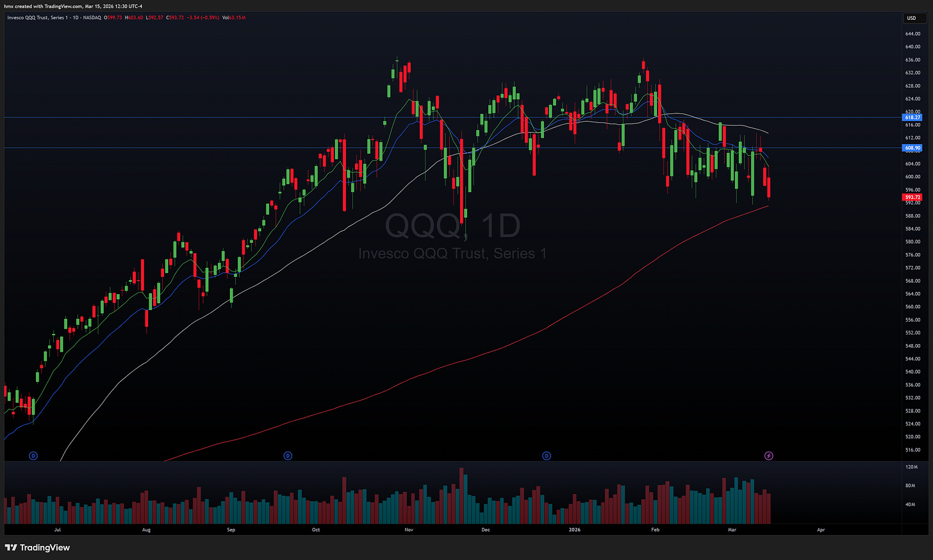Image resolution: width=933 pixels, height=560 pixels.
Task: Click the Feb label on the time axis
Action: (655, 530)
